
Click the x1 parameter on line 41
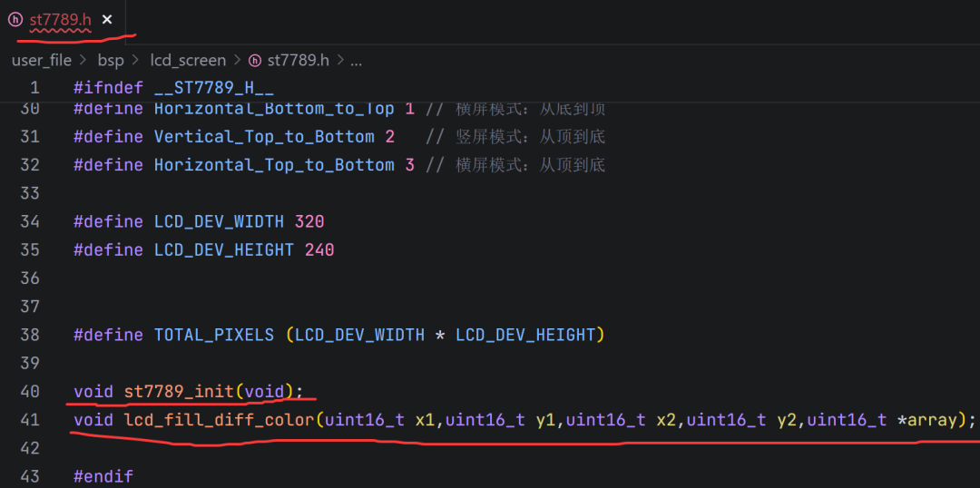pos(426,420)
